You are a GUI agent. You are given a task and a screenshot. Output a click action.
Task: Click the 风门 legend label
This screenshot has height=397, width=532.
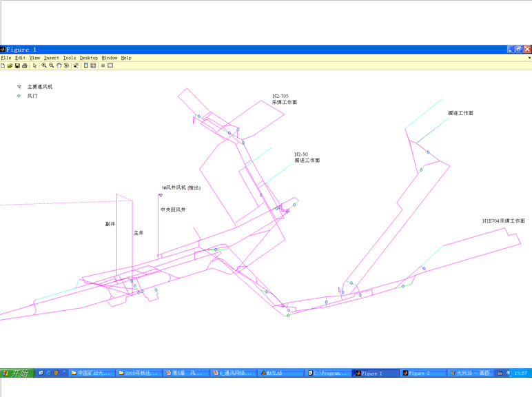click(x=32, y=96)
